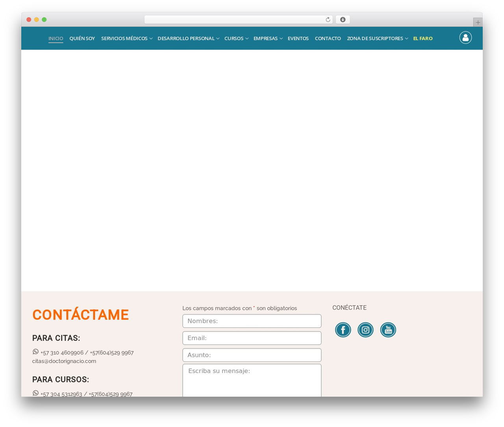Click the browser download icon
This screenshot has height=427, width=504.
click(x=343, y=20)
